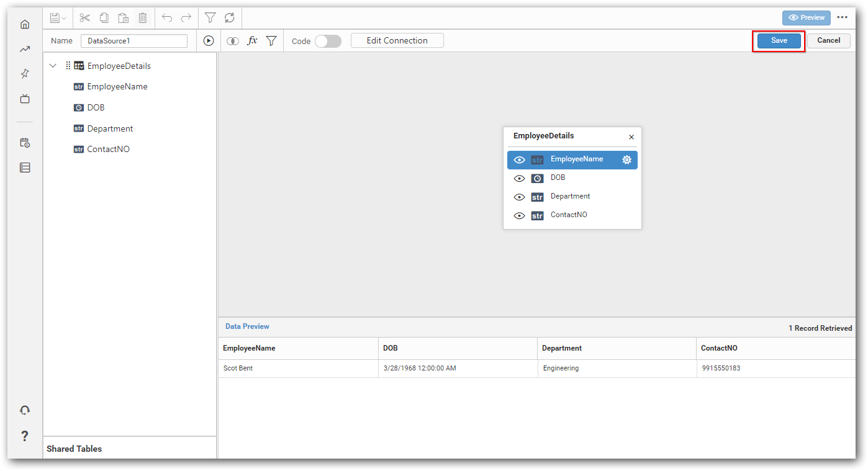Viewport: 868px width, 471px height.
Task: Select the Run query play icon
Action: (x=209, y=40)
